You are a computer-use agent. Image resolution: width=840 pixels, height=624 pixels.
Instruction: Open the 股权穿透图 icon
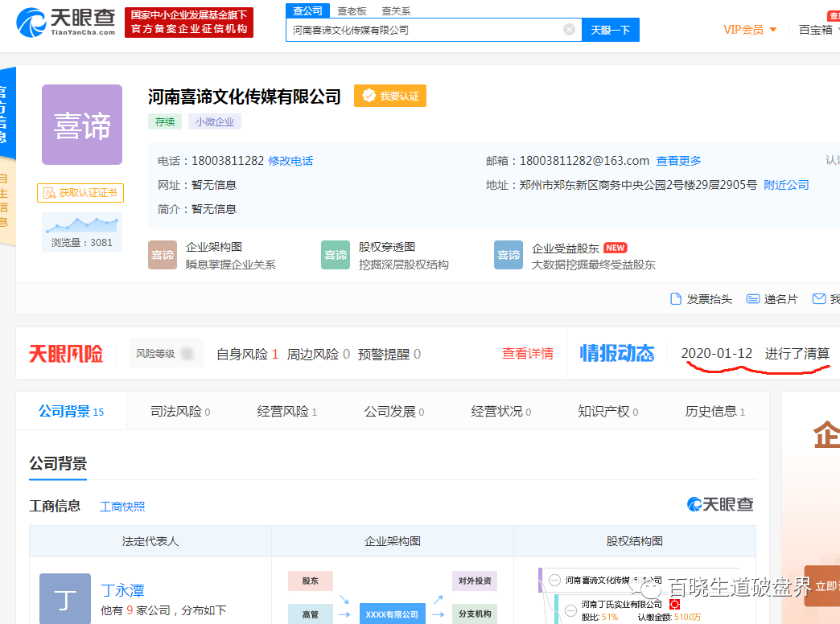(x=336, y=255)
